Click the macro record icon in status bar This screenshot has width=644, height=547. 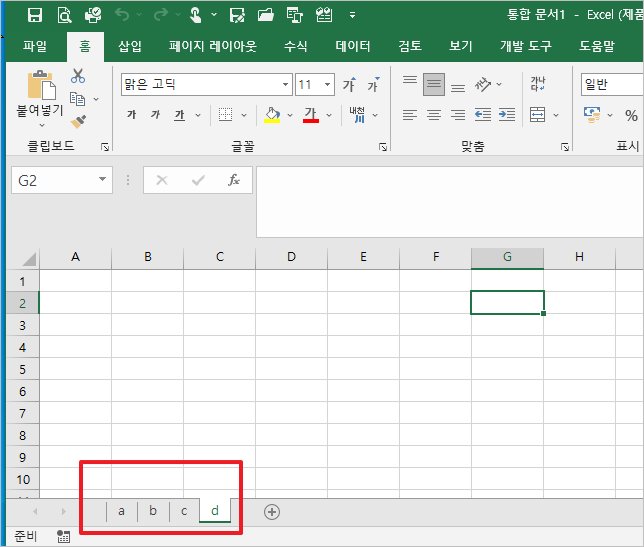pos(63,537)
